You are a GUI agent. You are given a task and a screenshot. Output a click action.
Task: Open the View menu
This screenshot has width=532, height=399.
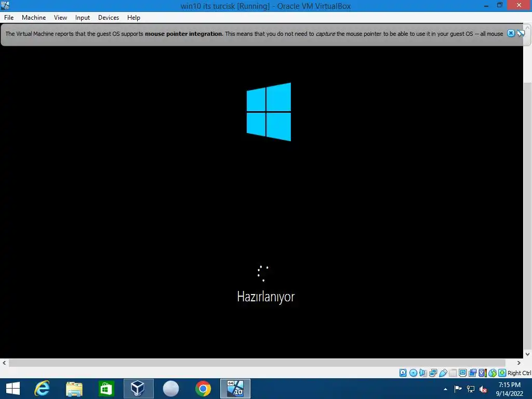(x=60, y=18)
